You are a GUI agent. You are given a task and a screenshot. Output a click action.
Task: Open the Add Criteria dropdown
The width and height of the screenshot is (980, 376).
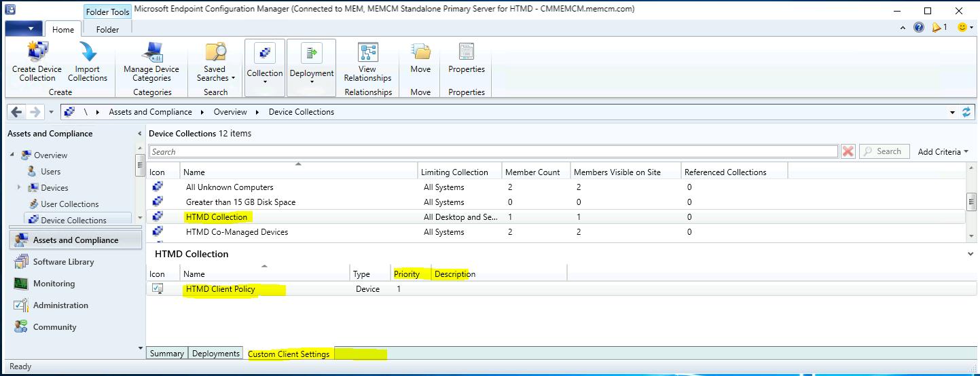(x=943, y=152)
